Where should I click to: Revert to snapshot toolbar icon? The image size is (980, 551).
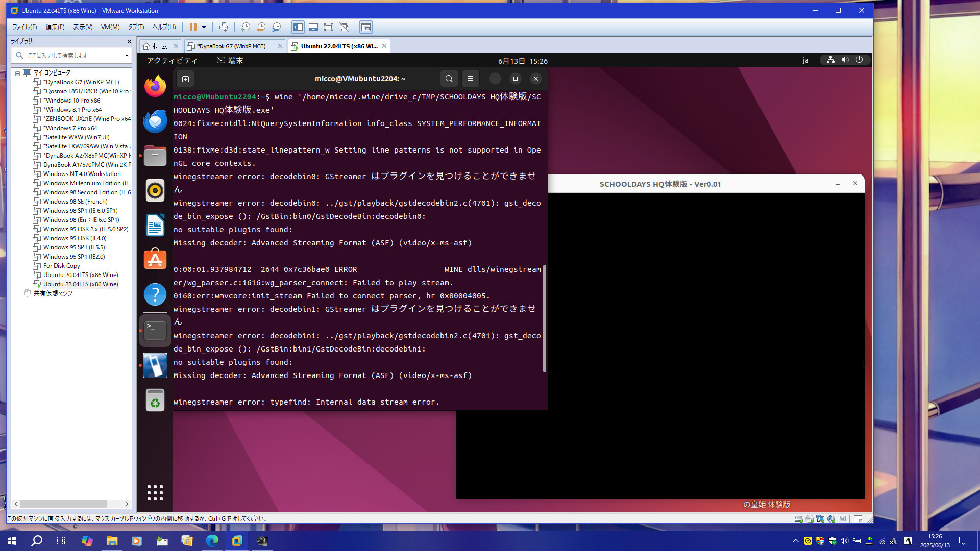[x=261, y=27]
